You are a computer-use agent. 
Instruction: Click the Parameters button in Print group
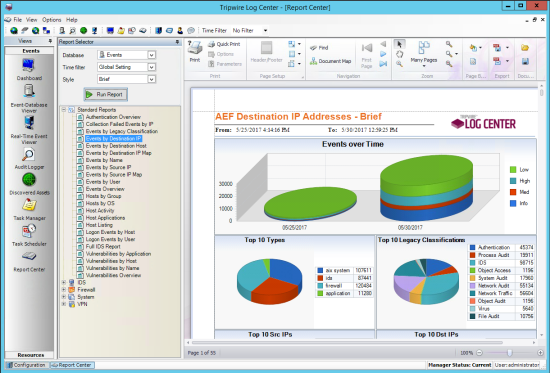(x=225, y=64)
